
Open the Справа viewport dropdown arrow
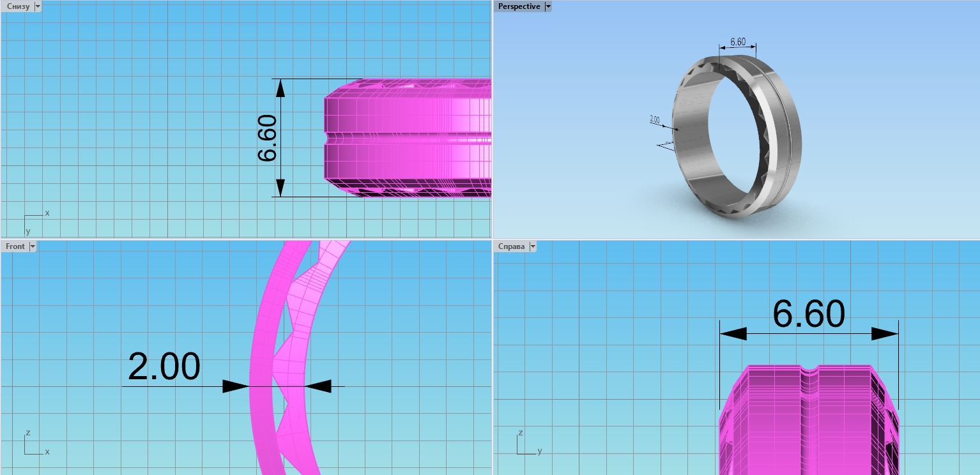532,246
